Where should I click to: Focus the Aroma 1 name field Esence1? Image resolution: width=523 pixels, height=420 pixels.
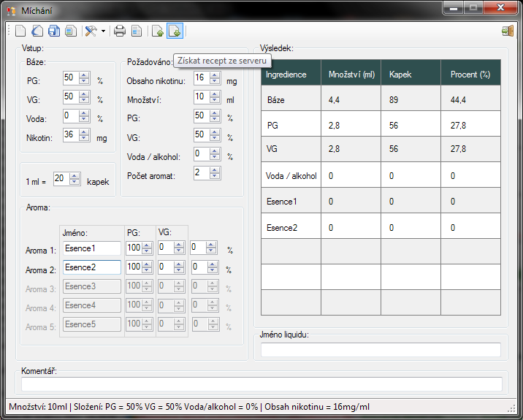click(92, 248)
